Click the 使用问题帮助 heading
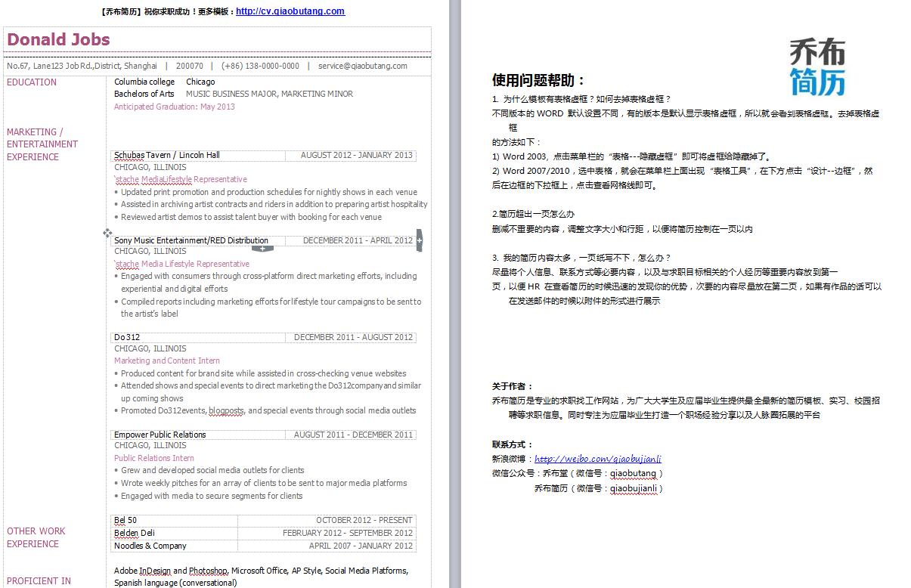 point(538,80)
